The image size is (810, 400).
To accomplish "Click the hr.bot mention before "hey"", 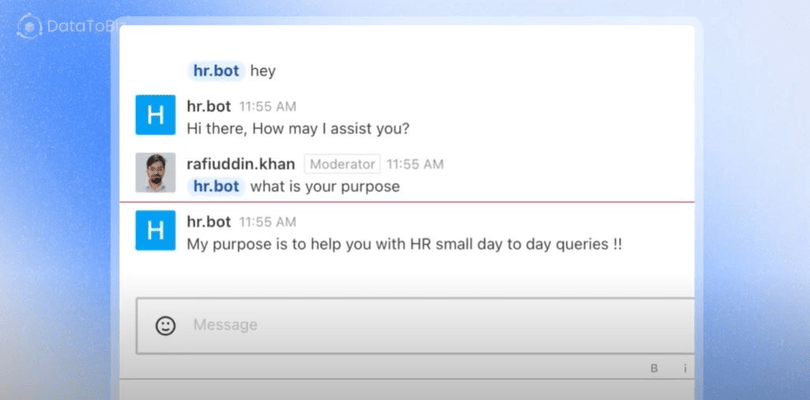I will (x=216, y=71).
